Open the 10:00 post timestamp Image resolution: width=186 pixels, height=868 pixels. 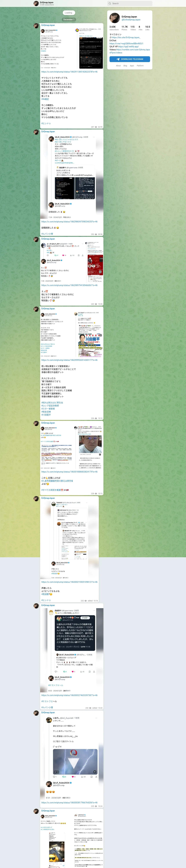pos(100,304)
